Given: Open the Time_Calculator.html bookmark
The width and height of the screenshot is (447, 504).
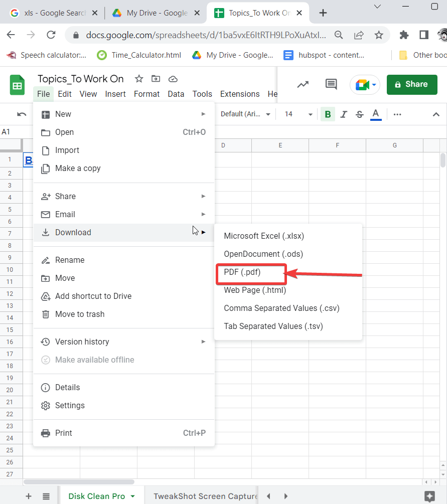Looking at the screenshot, I should [x=139, y=55].
